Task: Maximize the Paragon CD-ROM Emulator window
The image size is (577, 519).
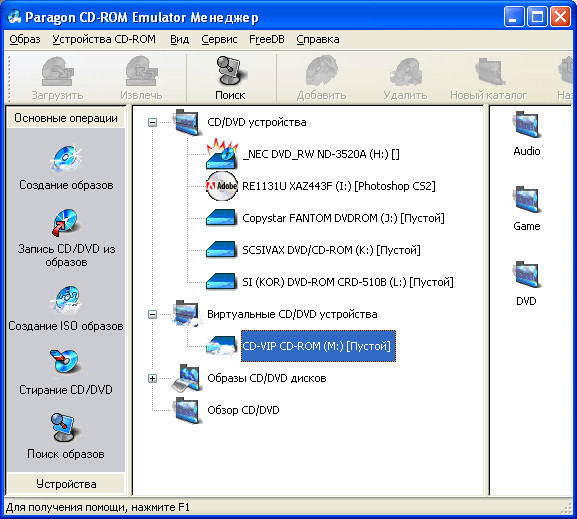Action: 537,17
